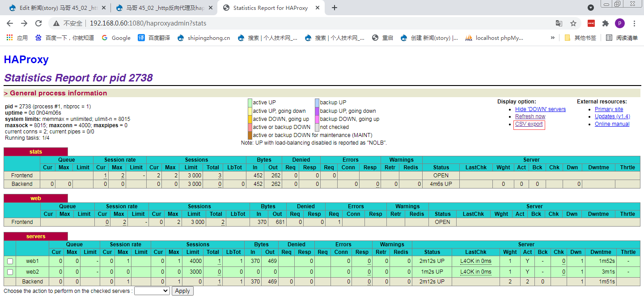Click the stats proxy section header
Image resolution: width=644 pixels, height=296 pixels.
tap(36, 152)
